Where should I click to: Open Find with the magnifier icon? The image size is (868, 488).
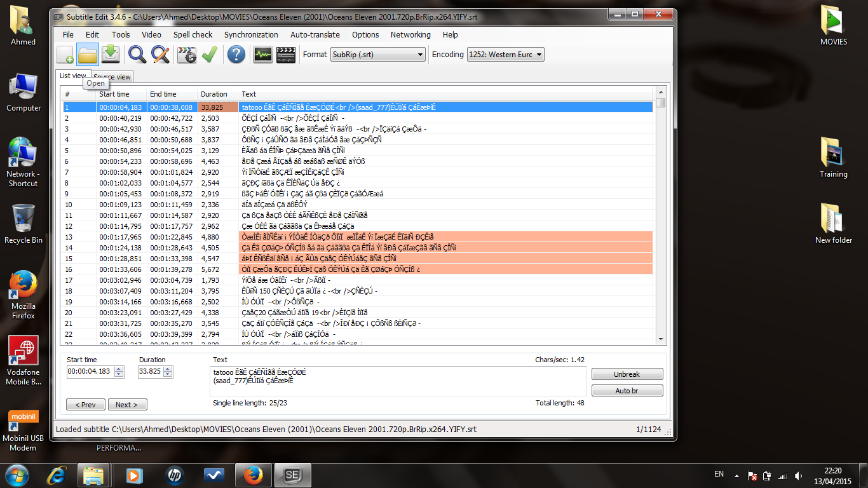137,55
